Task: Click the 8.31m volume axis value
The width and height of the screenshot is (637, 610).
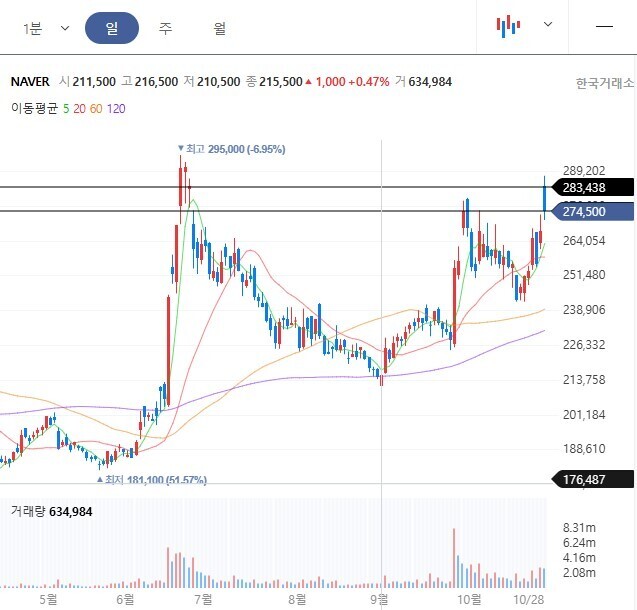Action: [579, 528]
